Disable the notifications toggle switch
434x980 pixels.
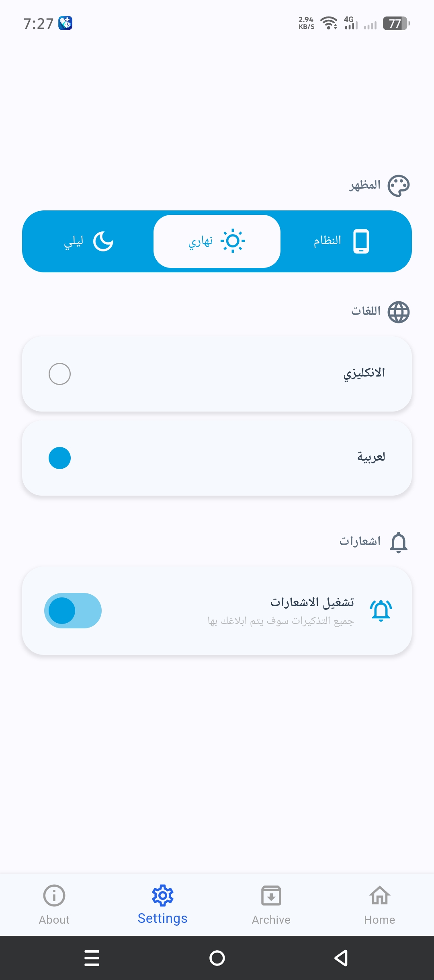(73, 611)
